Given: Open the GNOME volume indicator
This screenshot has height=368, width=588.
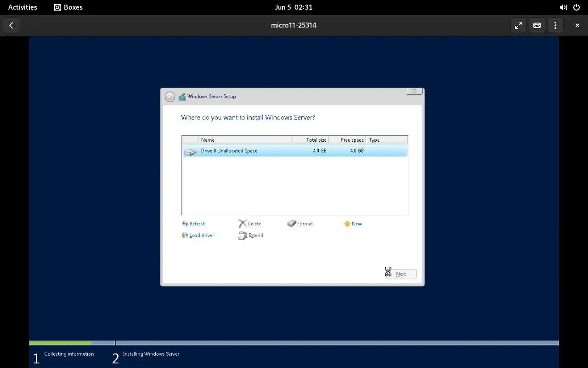Looking at the screenshot, I should pyautogui.click(x=563, y=7).
